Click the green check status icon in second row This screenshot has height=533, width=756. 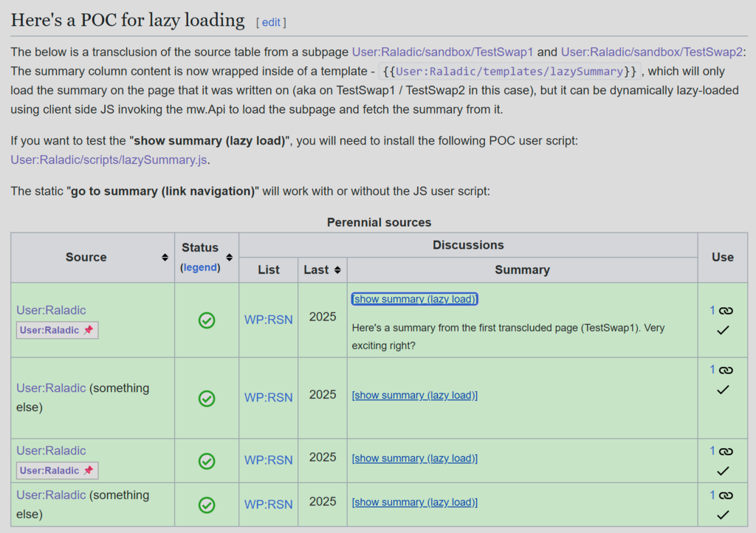207,398
